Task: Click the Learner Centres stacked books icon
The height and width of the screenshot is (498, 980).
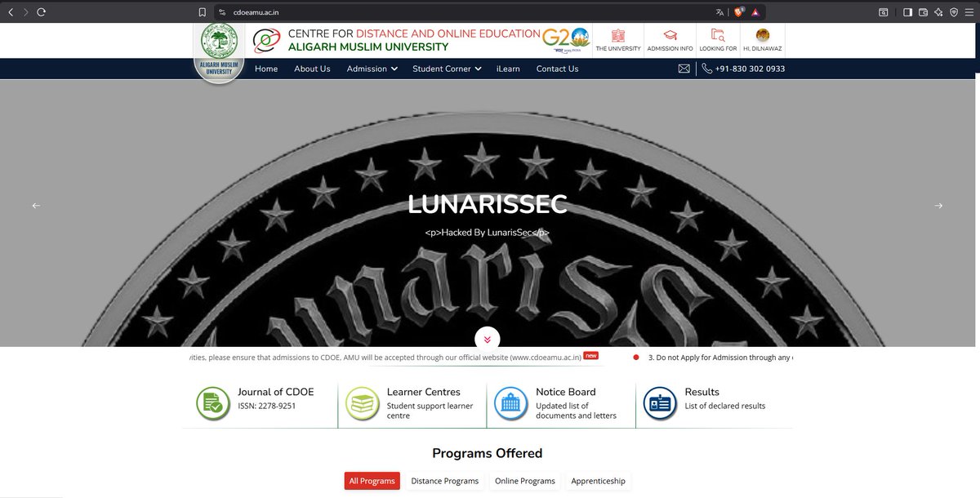Action: pos(362,404)
